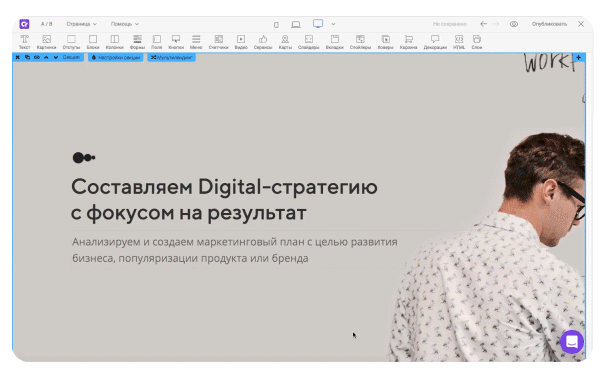Click the Секция section label

71,57
